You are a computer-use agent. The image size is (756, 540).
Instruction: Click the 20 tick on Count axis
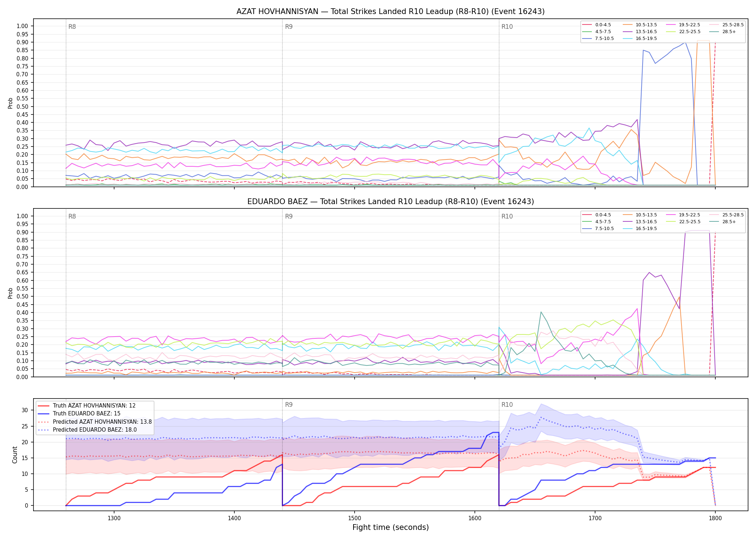25,442
